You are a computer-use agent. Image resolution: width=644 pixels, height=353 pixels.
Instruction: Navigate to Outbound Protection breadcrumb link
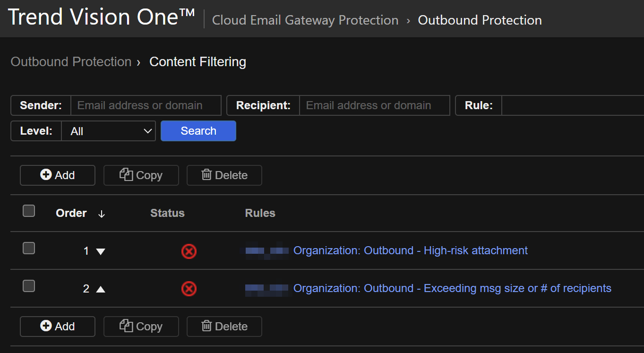click(x=71, y=62)
